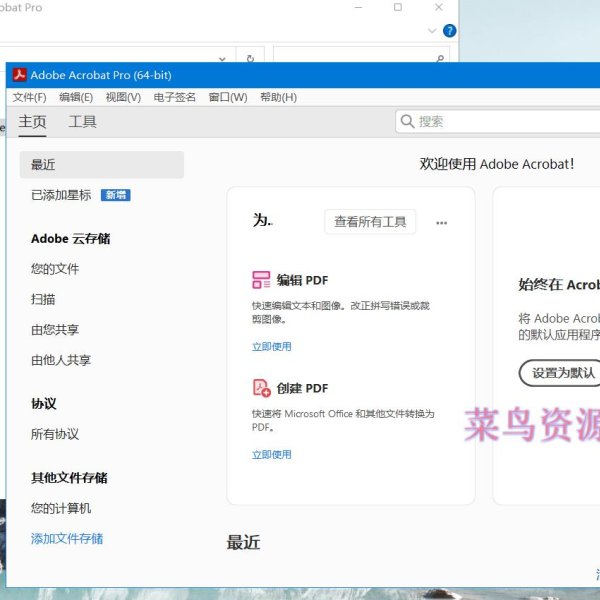Open the 窗口(W) menu

click(x=228, y=97)
